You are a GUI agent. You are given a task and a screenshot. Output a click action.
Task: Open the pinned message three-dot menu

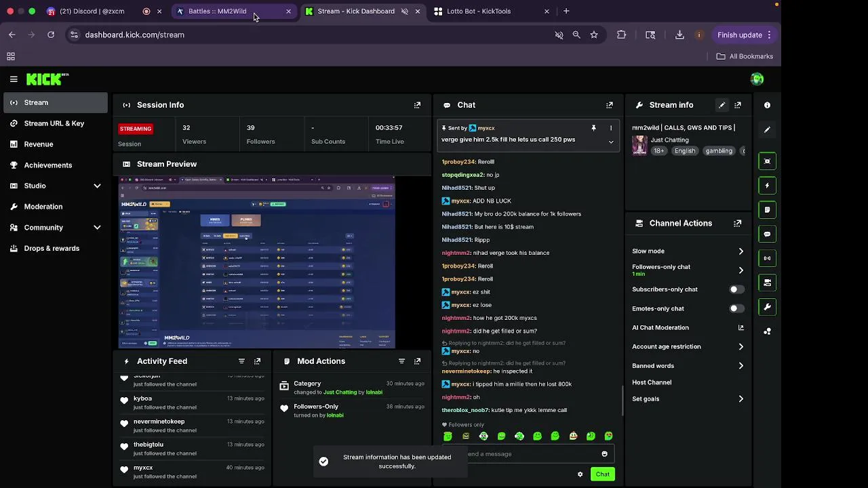tap(610, 128)
